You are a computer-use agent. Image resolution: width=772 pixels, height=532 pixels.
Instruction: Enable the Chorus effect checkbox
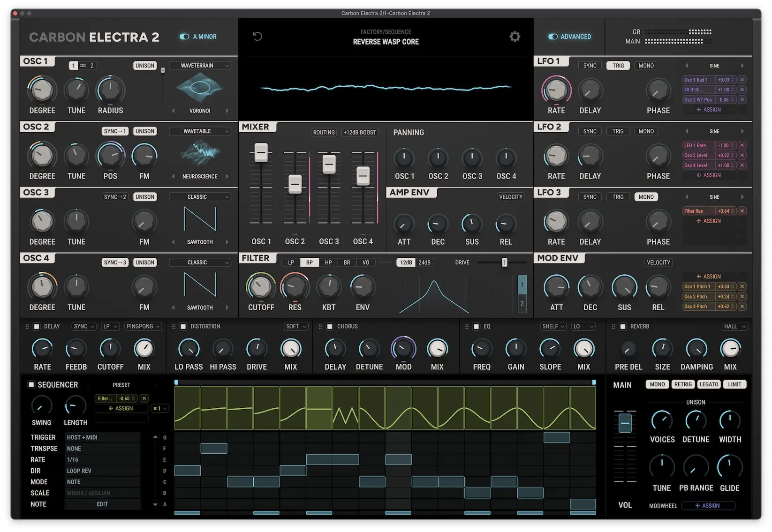point(330,326)
